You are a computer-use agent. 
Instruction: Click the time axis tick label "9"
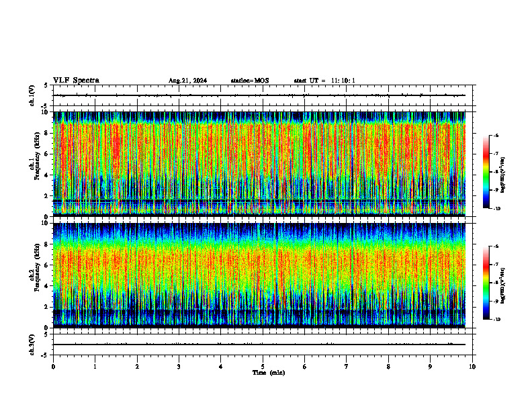tap(430, 367)
